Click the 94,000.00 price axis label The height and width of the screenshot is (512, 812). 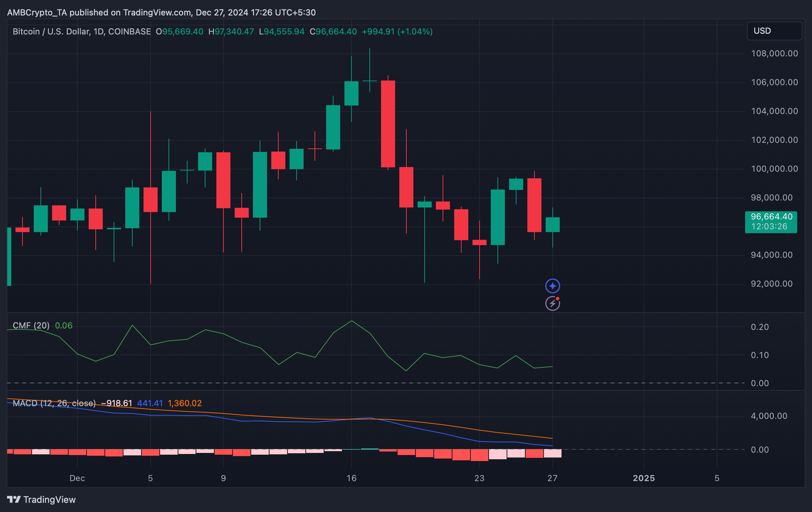[772, 255]
